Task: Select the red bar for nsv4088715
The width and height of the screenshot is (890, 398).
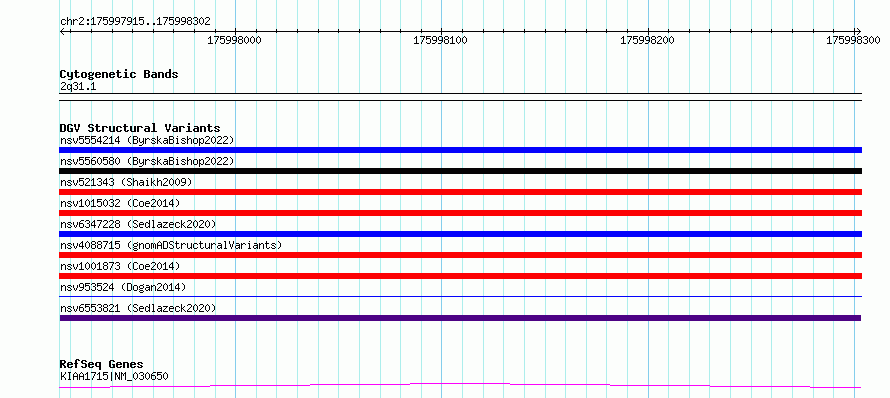Action: point(460,255)
